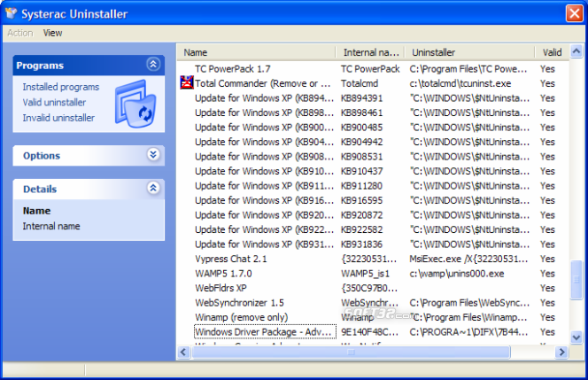
Task: Click Internal name label in Details
Action: point(51,226)
